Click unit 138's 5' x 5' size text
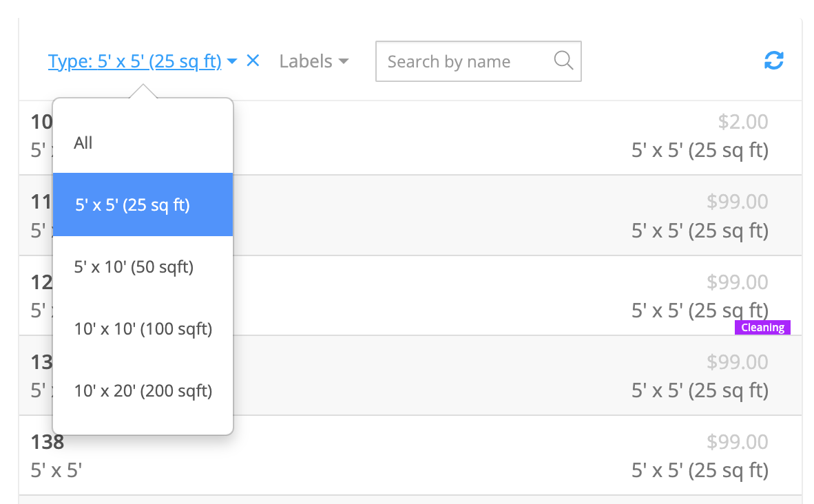The width and height of the screenshot is (814, 504). [x=56, y=470]
